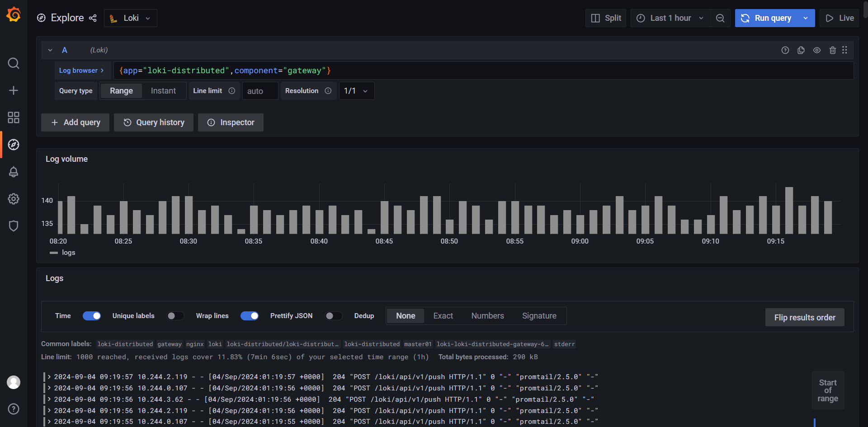868x427 pixels.
Task: Duplicate query A with the copy icon
Action: coord(801,50)
